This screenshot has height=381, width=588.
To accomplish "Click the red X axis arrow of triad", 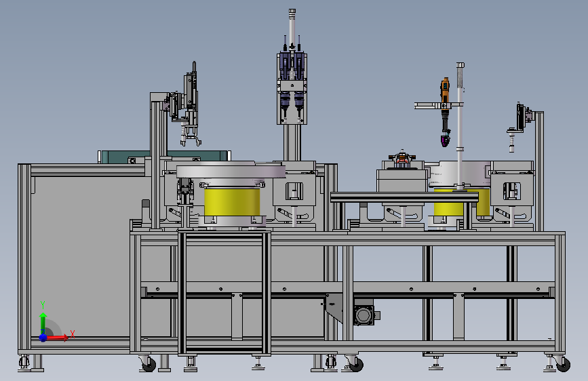I will click(58, 338).
